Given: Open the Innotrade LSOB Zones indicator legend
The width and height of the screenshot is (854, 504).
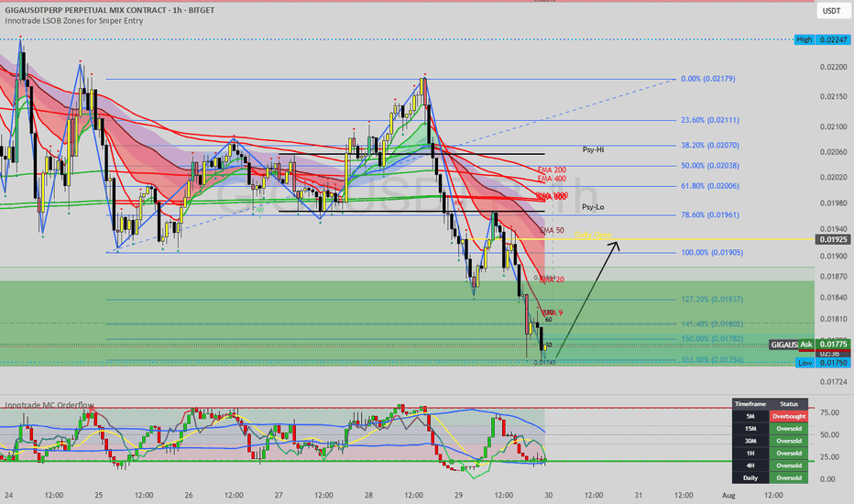Looking at the screenshot, I should coord(74,21).
